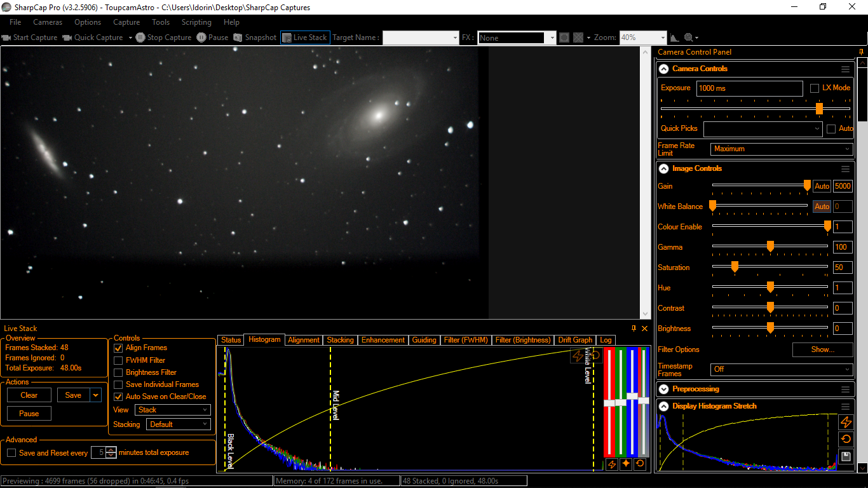This screenshot has height=488, width=868.
Task: Enable the FWHM Filter checkbox
Action: 118,360
